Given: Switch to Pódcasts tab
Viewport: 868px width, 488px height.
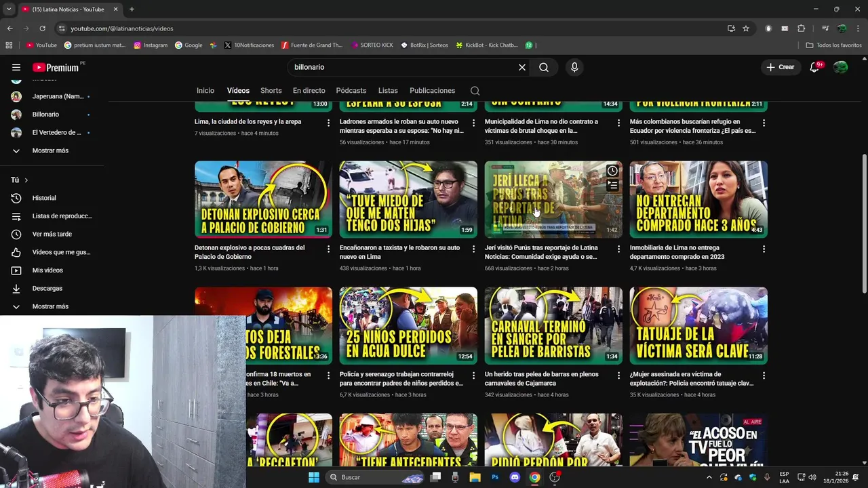Looking at the screenshot, I should coord(351,91).
